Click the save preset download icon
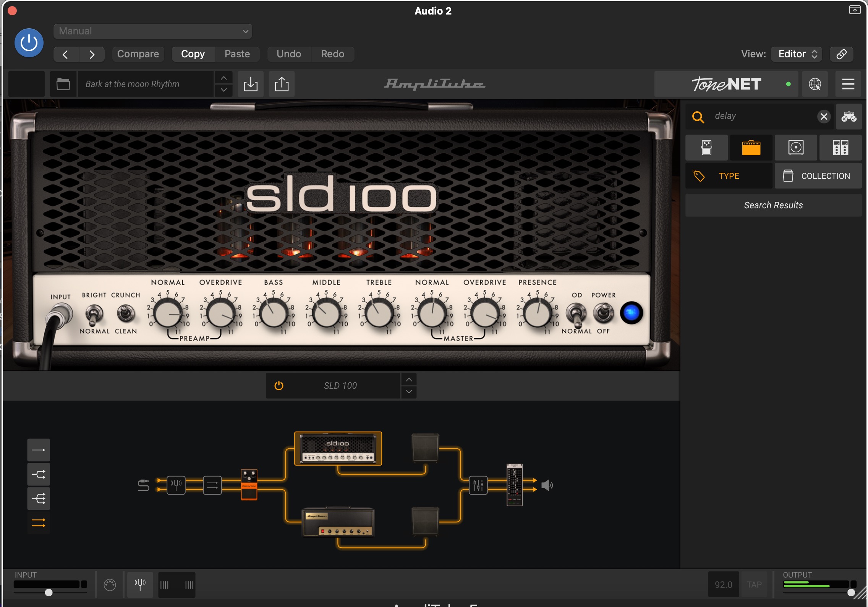Viewport: 868px width, 607px height. coord(251,84)
